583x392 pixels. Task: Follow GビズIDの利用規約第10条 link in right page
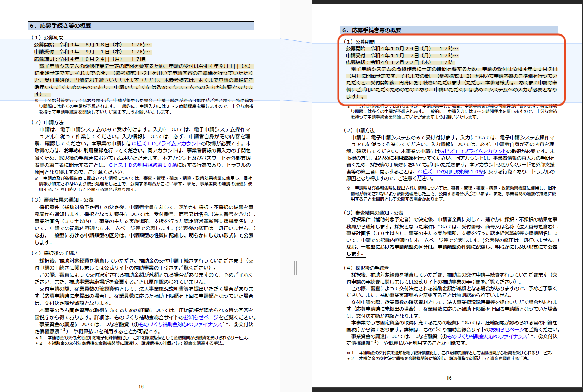pyautogui.click(x=451, y=172)
